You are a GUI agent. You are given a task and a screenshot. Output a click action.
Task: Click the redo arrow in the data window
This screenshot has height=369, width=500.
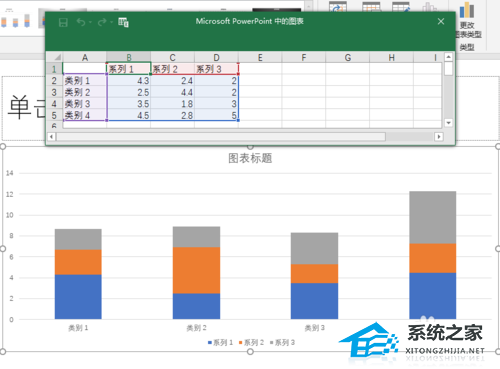click(102, 22)
